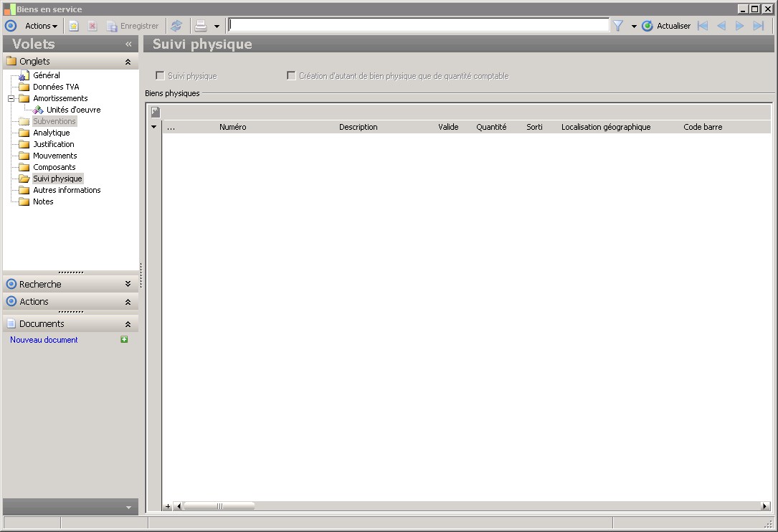
Task: Click the Actualiser button
Action: click(666, 26)
